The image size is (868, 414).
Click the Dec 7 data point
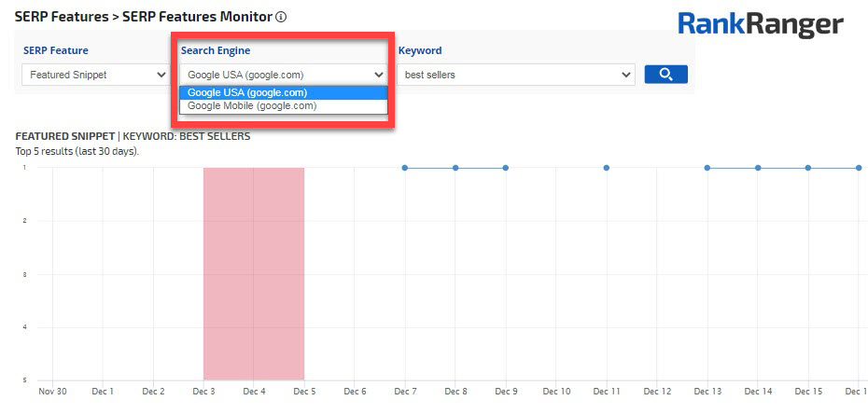pyautogui.click(x=405, y=168)
